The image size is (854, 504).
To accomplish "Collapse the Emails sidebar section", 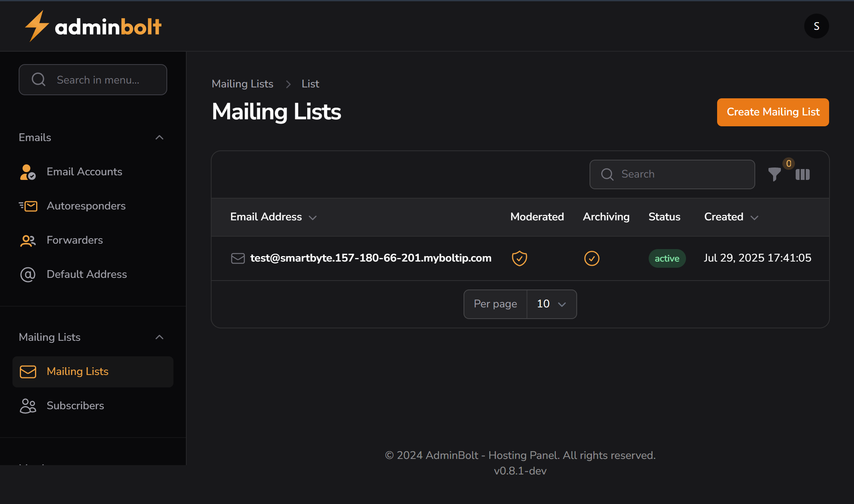I will pos(159,137).
